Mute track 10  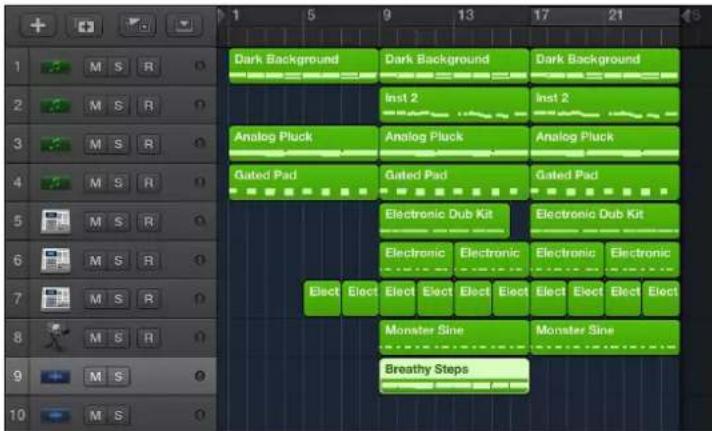(95, 415)
